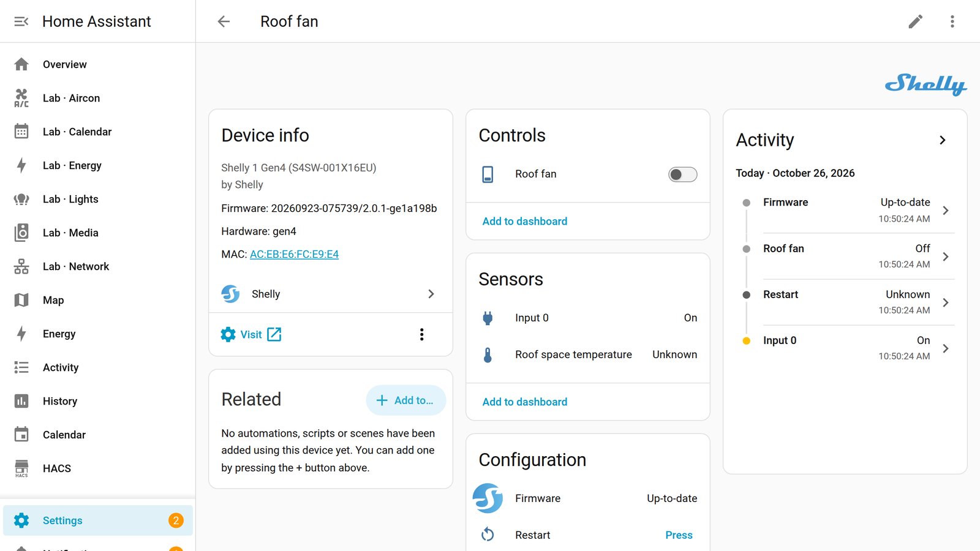Toggle the Roof fan switch on
Viewport: 980px width, 551px height.
[x=682, y=174]
